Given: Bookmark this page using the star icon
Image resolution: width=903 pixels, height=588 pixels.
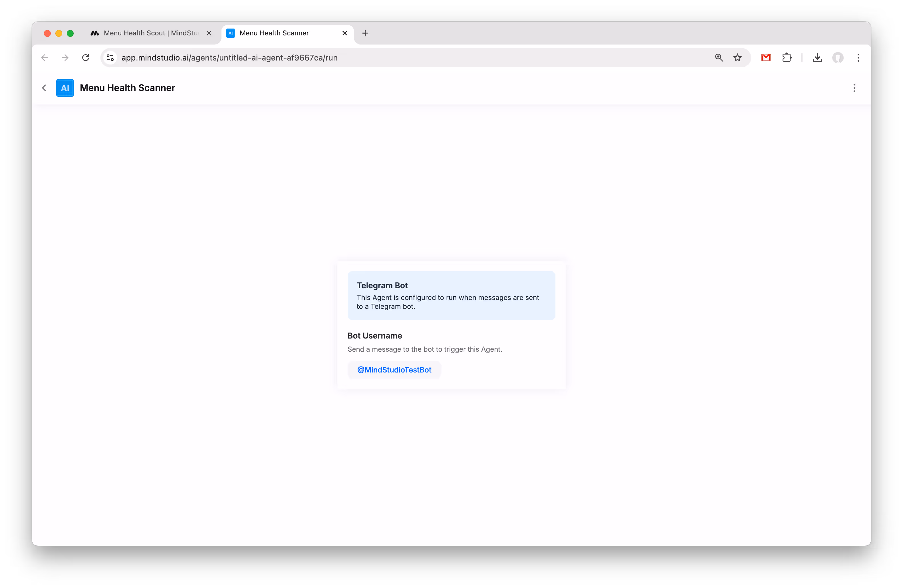Looking at the screenshot, I should tap(737, 58).
